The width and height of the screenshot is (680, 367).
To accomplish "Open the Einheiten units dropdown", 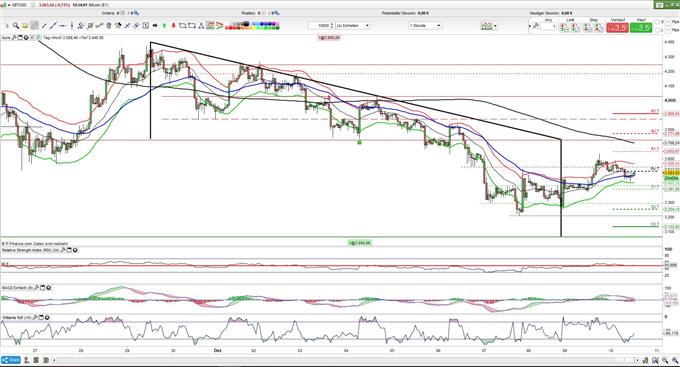I will 353,26.
